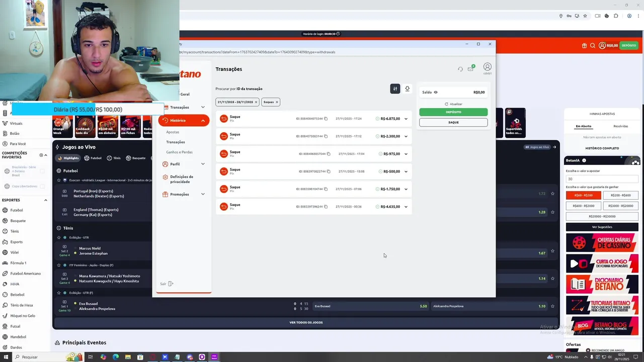The width and height of the screenshot is (644, 362).
Task: Expand the Promoções sidebar section
Action: [x=203, y=194]
